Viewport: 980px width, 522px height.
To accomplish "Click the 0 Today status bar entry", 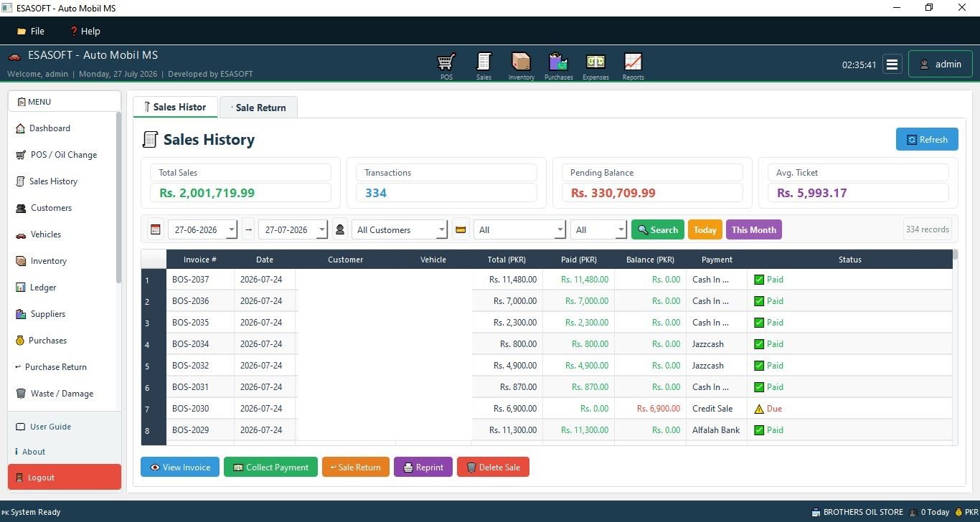I will 929,512.
